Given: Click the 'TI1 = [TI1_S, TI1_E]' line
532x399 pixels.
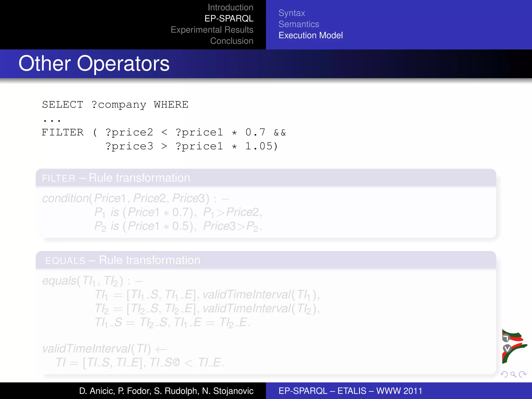Looking at the screenshot, I should (x=207, y=295).
